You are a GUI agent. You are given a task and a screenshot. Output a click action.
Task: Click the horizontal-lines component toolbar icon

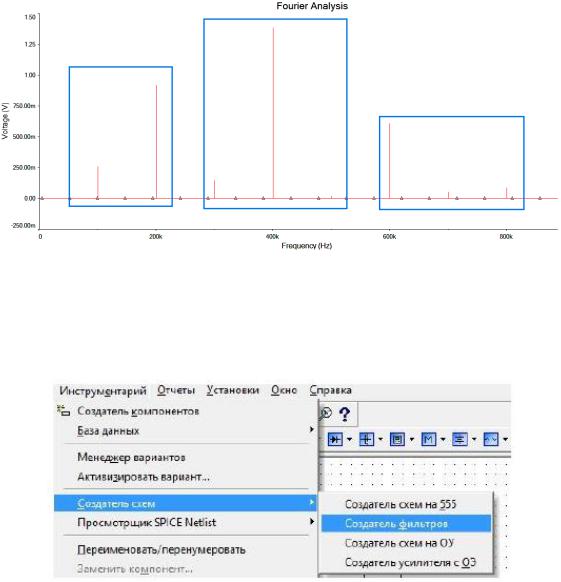[460, 439]
